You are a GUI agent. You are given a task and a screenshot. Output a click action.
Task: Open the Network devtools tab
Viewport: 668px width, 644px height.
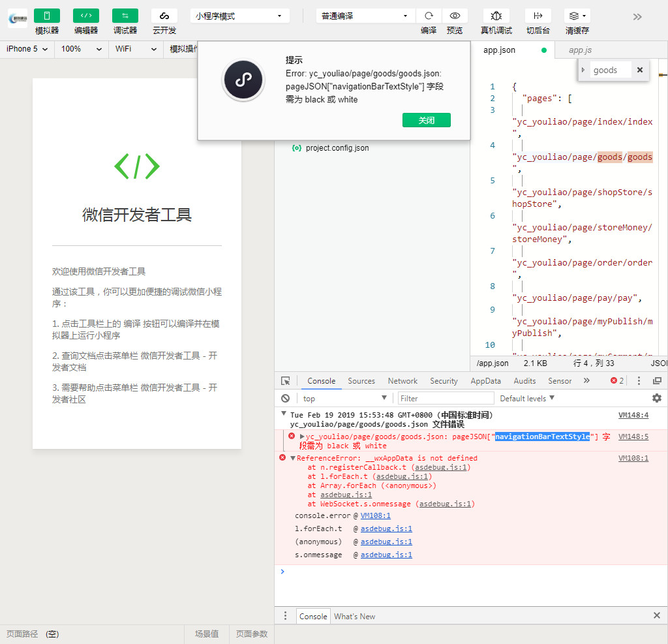click(402, 381)
